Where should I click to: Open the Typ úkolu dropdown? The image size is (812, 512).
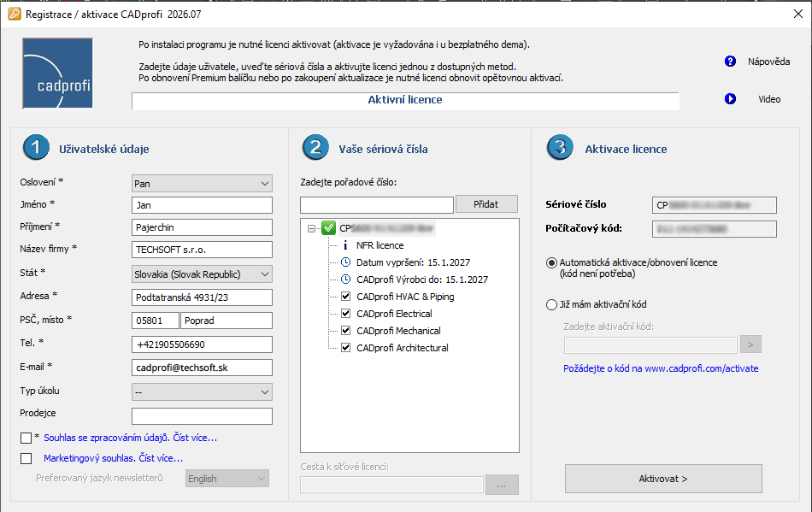click(202, 391)
